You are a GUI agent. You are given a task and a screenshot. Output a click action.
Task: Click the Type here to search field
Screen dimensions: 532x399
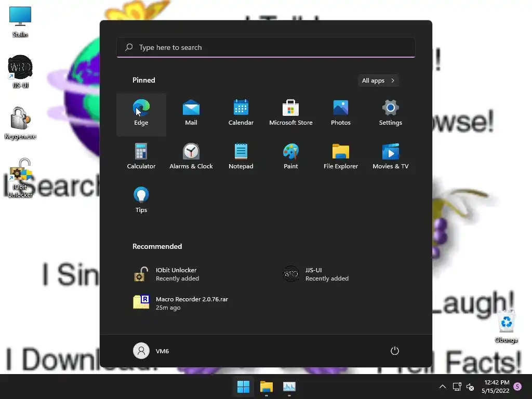tap(266, 47)
